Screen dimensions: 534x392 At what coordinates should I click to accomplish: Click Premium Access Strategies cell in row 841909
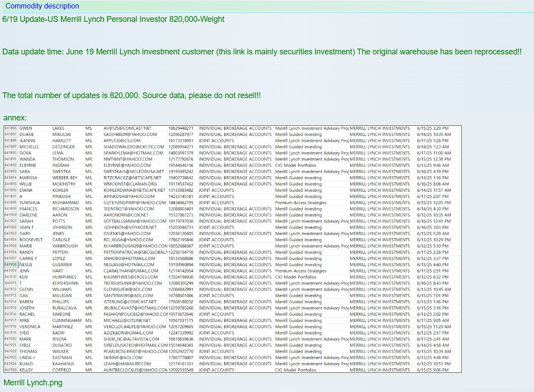point(300,271)
